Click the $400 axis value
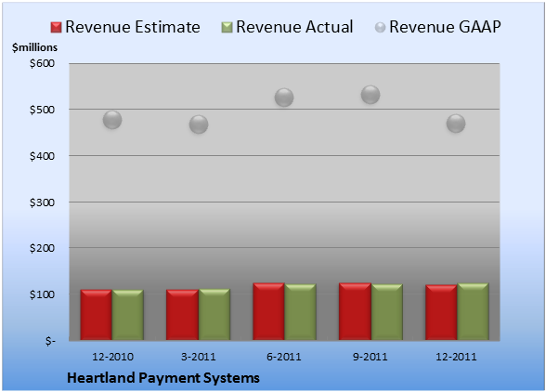 point(42,156)
